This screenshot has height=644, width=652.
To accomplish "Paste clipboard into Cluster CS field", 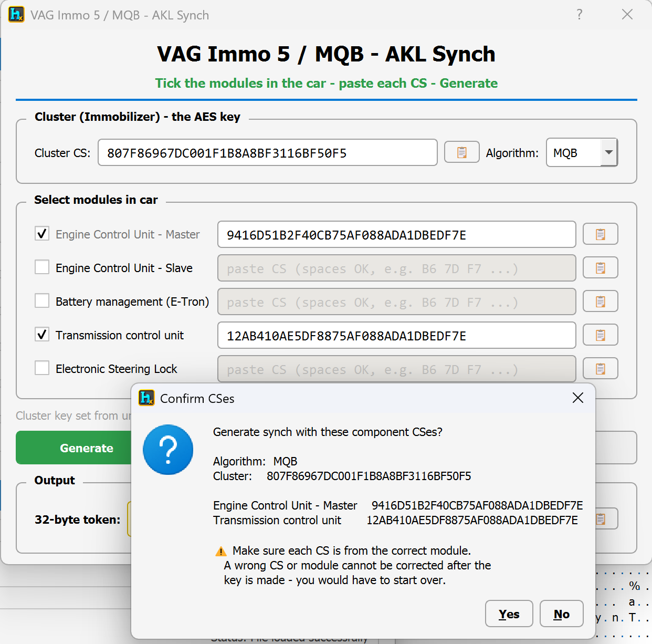I will pyautogui.click(x=461, y=152).
